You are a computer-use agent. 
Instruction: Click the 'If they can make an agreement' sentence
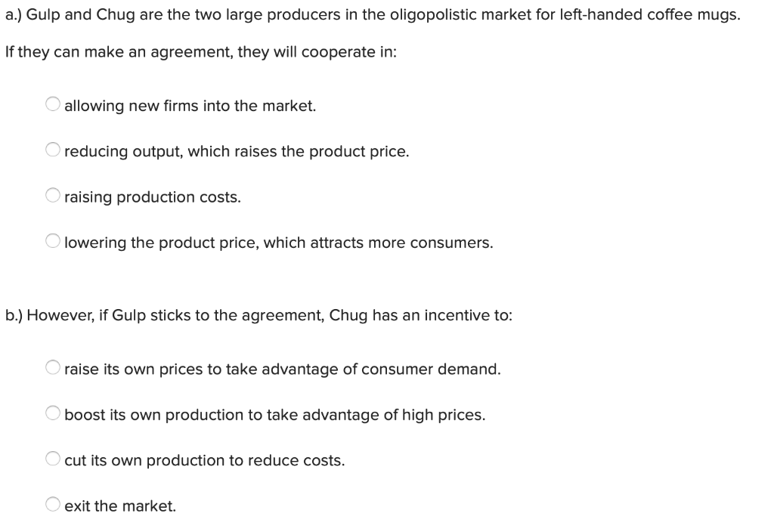click(x=200, y=51)
